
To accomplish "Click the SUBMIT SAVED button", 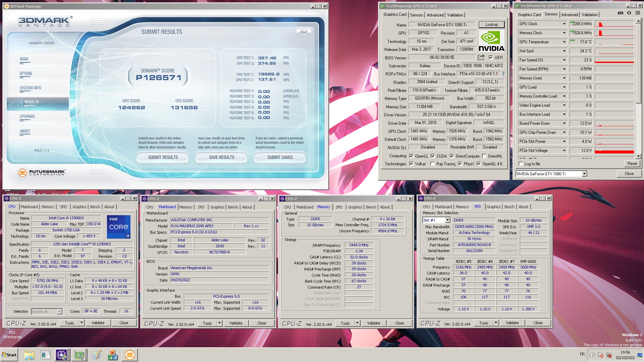I will point(280,157).
